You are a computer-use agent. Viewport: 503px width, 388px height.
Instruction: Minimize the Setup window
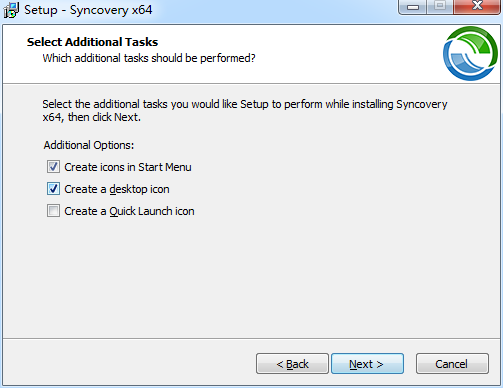click(413, 7)
